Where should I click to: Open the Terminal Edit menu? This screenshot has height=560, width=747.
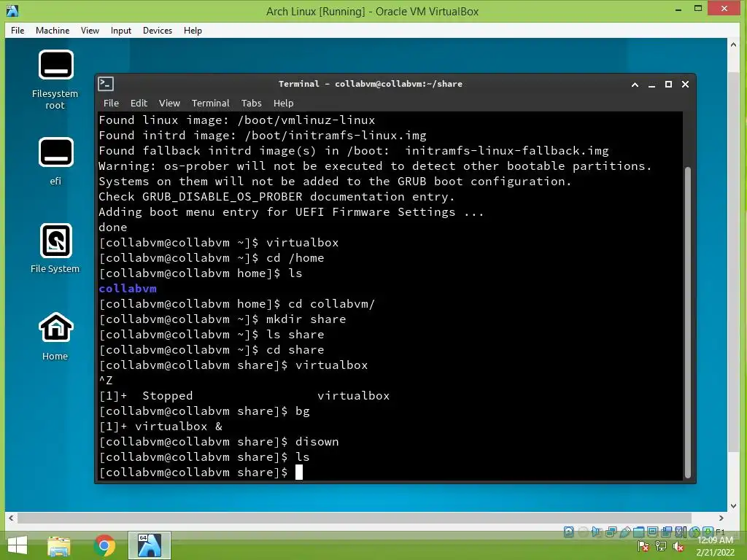tap(139, 104)
